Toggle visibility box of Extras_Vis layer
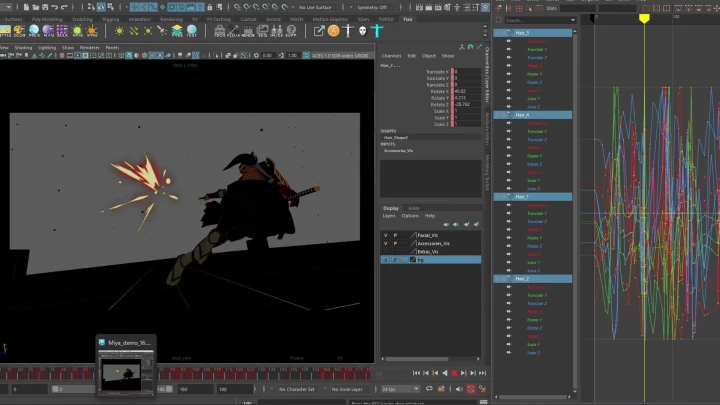The height and width of the screenshot is (405, 720). [x=385, y=252]
